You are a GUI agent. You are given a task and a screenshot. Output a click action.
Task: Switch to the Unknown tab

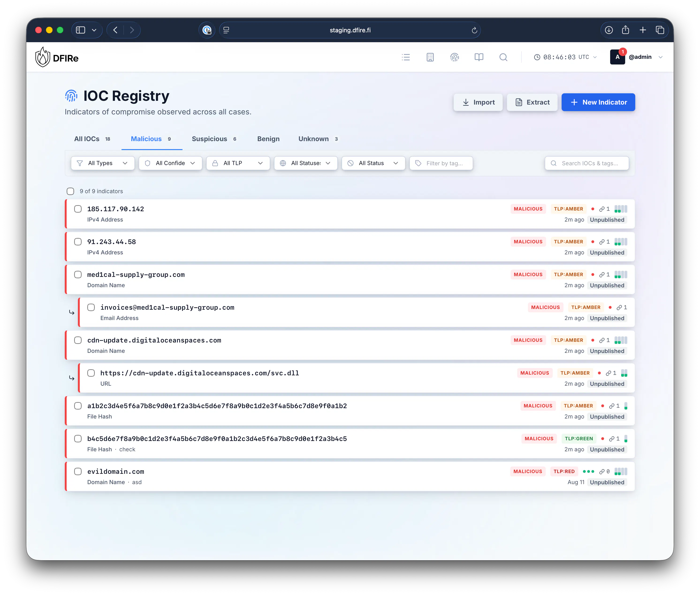click(x=318, y=139)
